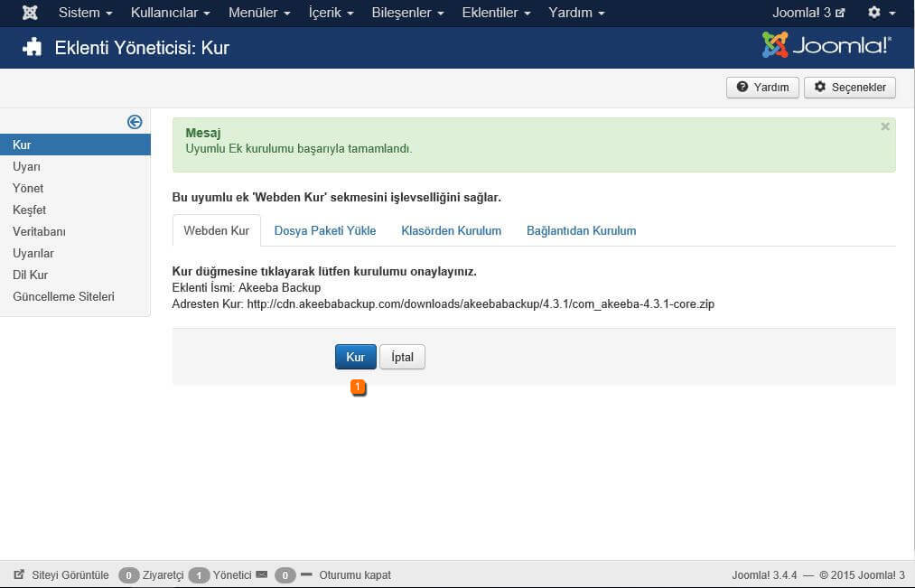Expand the Kullanıcılar menu
The height and width of the screenshot is (588, 915).
[x=170, y=13]
